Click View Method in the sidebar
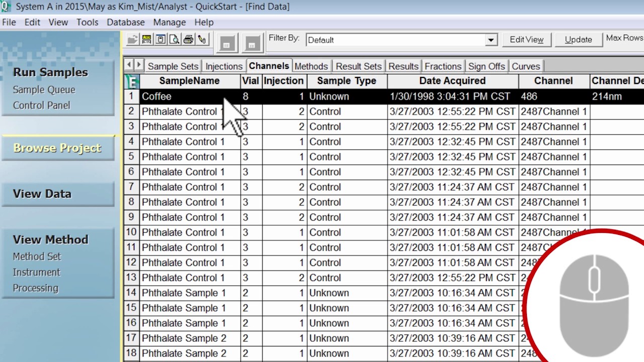Screen dimensions: 644x362 coord(50,239)
